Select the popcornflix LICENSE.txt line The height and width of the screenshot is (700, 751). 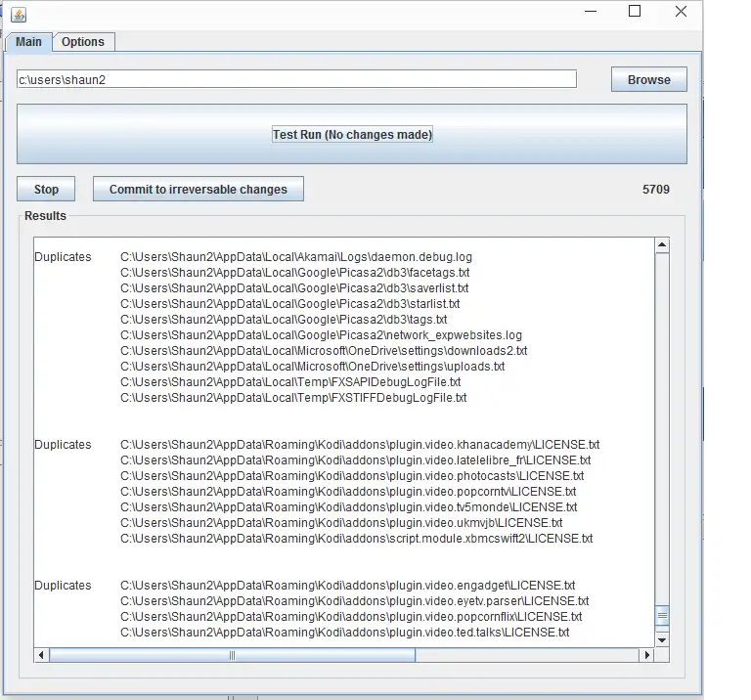coord(352,617)
